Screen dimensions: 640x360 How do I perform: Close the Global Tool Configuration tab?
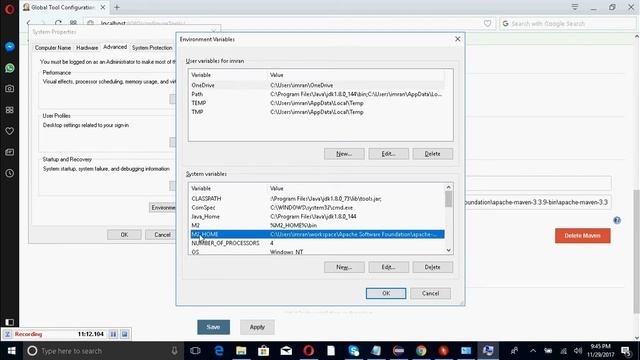pos(103,7)
